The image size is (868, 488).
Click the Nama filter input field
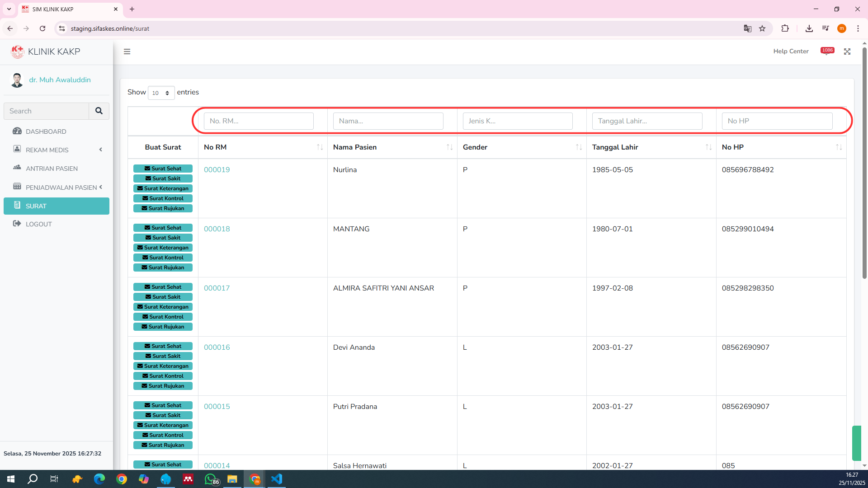pyautogui.click(x=388, y=121)
